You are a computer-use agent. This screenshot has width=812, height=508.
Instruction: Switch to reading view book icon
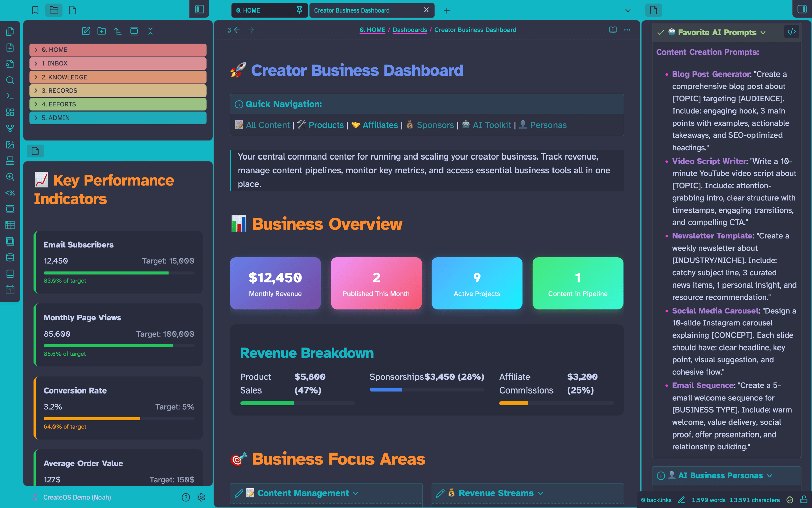click(613, 30)
